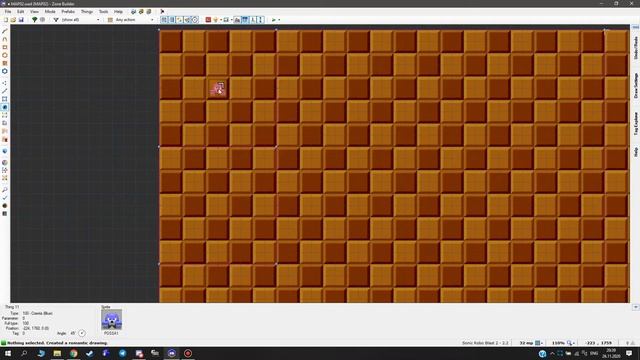Expand the test map dropdown arrow
The image size is (640, 360).
279,20
